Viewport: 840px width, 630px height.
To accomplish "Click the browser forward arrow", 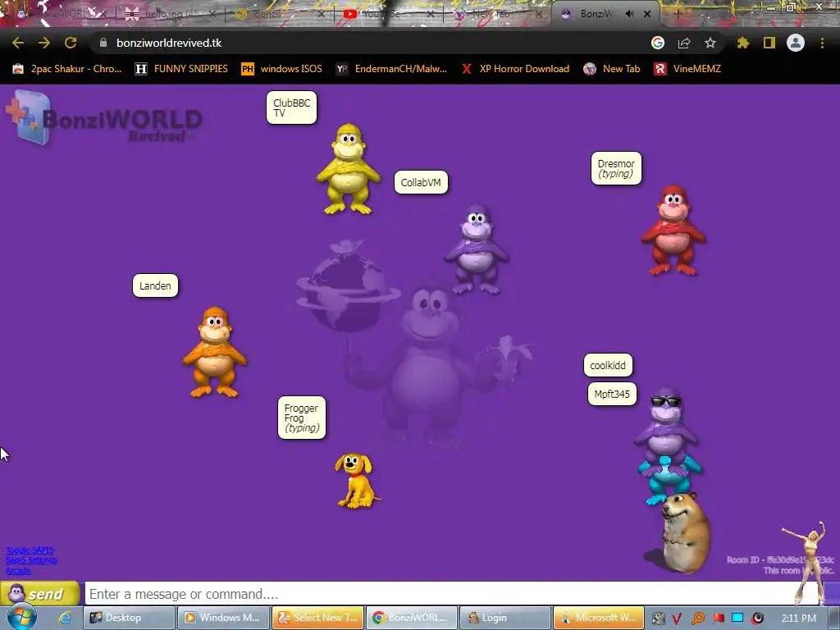I will pyautogui.click(x=44, y=43).
